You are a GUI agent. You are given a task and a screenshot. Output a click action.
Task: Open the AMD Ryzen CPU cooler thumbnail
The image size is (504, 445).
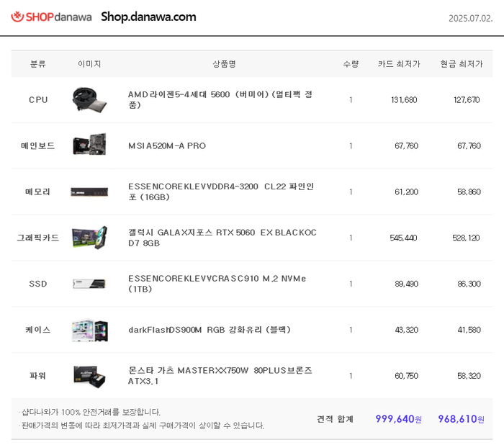[89, 99]
